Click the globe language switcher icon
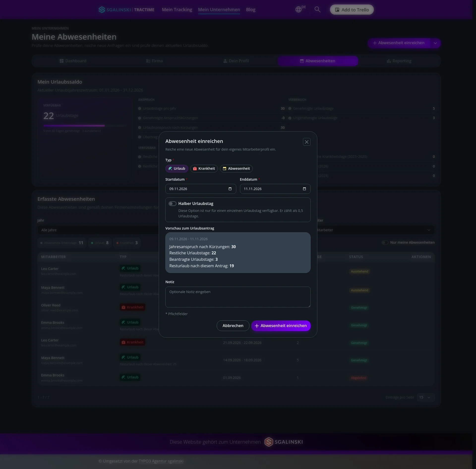 click(298, 9)
